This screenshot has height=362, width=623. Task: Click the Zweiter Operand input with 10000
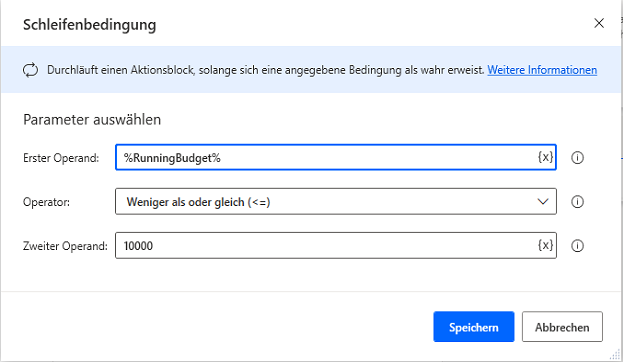tap(336, 246)
